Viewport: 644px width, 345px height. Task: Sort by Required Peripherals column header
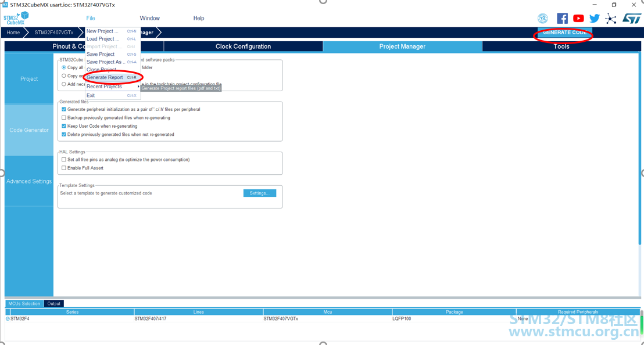point(578,312)
